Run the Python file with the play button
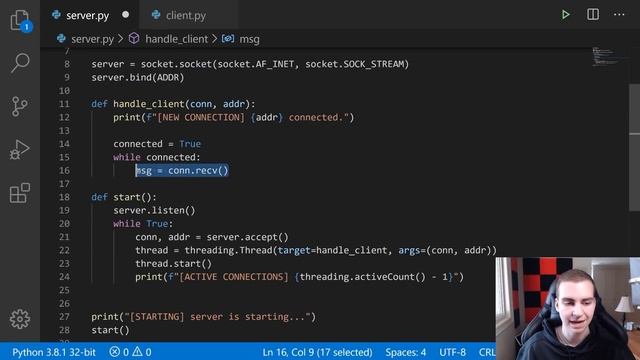This screenshot has height=360, width=640. 565,15
